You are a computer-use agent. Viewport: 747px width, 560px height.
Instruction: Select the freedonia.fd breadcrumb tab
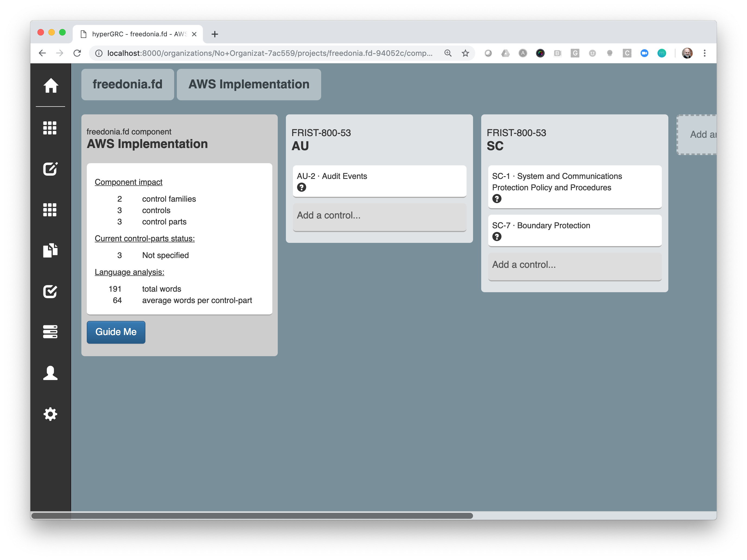click(x=128, y=84)
